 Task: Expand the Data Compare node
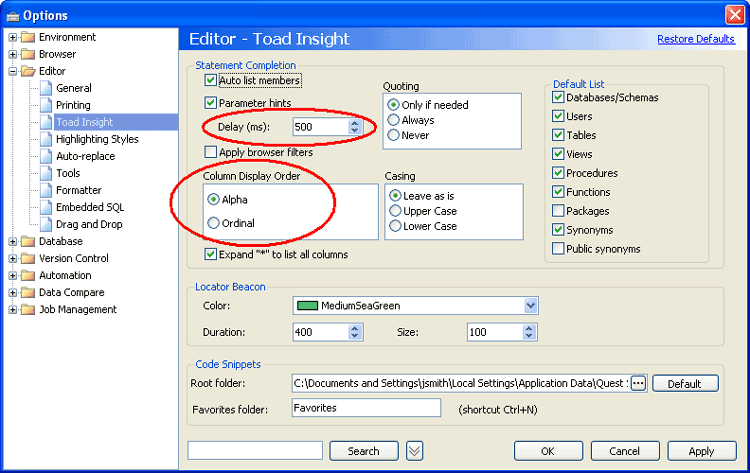click(x=13, y=293)
